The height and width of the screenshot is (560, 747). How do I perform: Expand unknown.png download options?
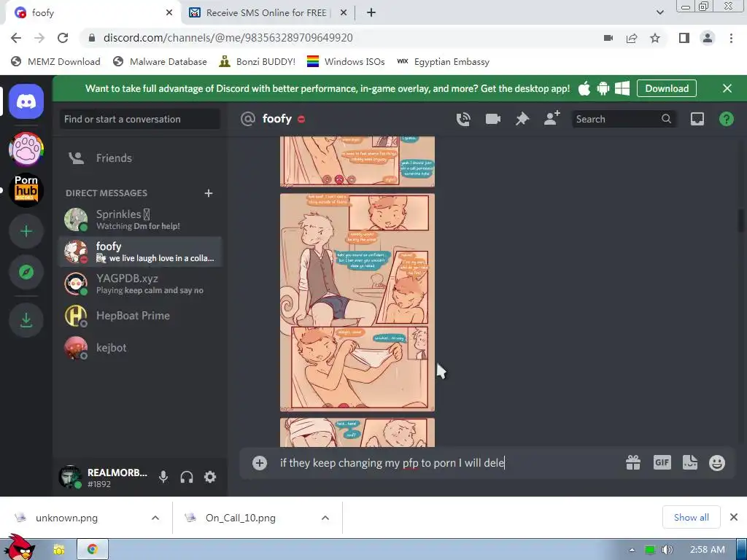point(155,518)
